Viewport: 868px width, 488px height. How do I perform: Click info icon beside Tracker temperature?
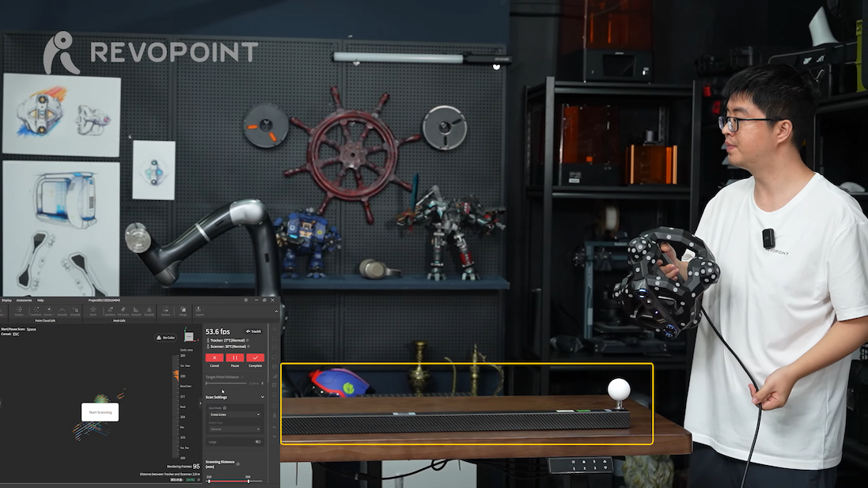[x=248, y=340]
